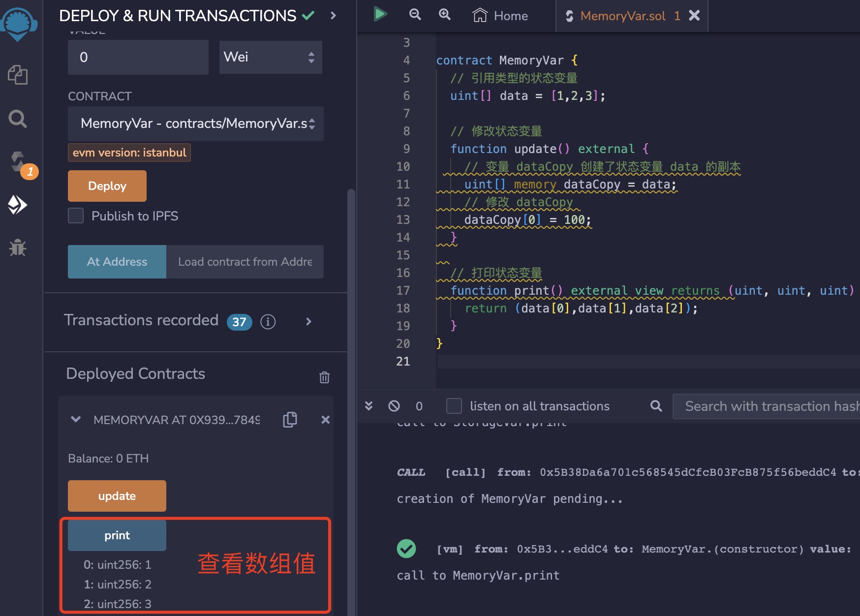
Task: Clear the terminal console output
Action: point(394,406)
